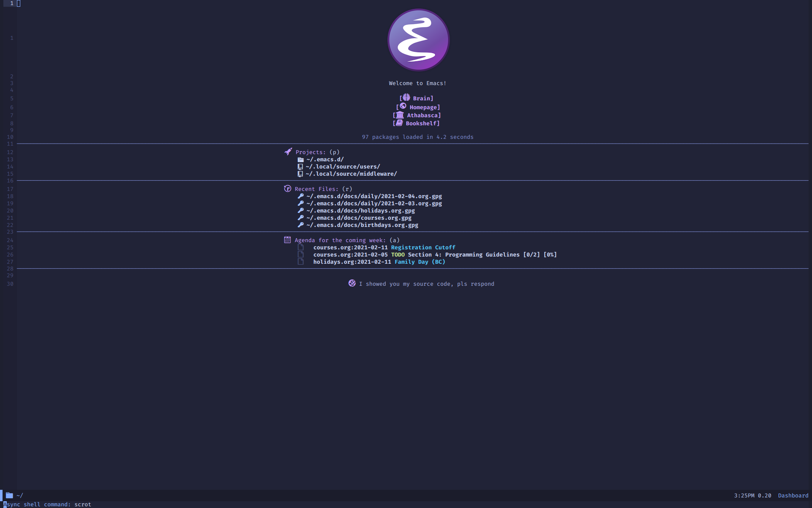Click the Agenda calendar icon
812x508 pixels.
coord(287,240)
